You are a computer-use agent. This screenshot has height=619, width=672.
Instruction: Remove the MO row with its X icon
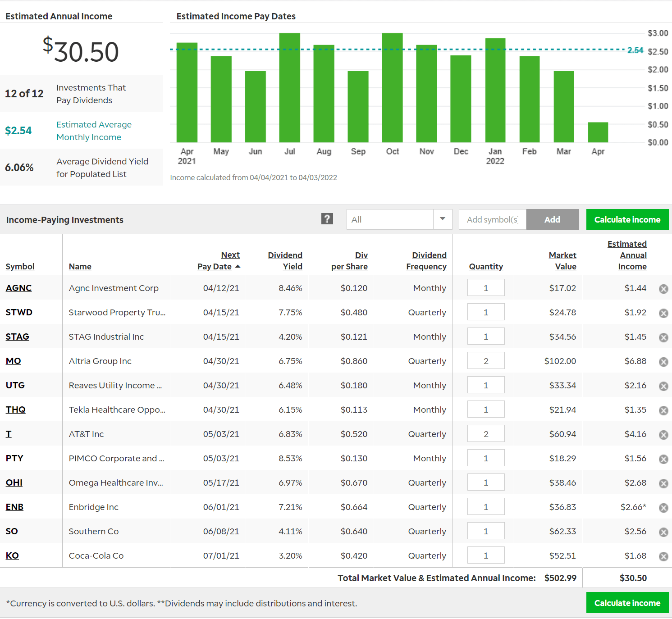click(663, 362)
